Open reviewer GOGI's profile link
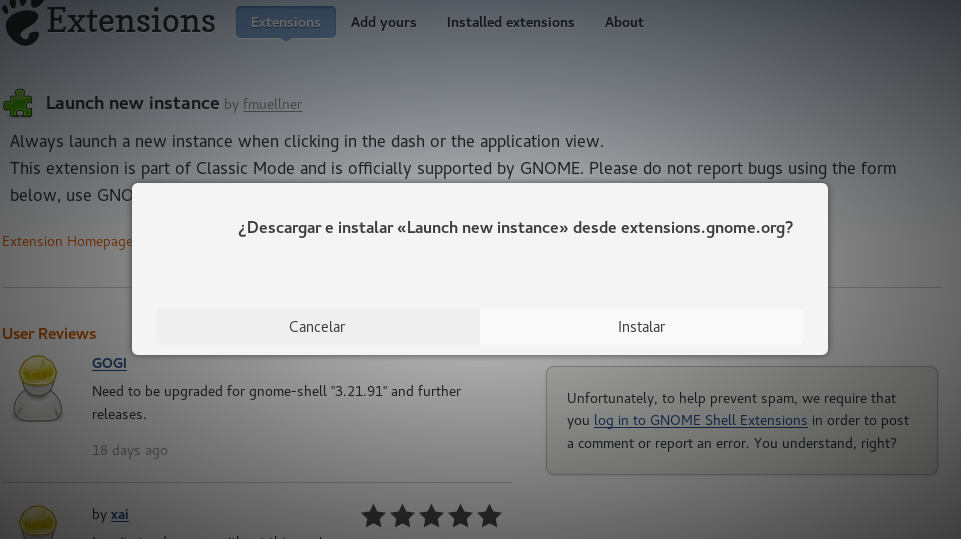This screenshot has height=539, width=961. [109, 363]
